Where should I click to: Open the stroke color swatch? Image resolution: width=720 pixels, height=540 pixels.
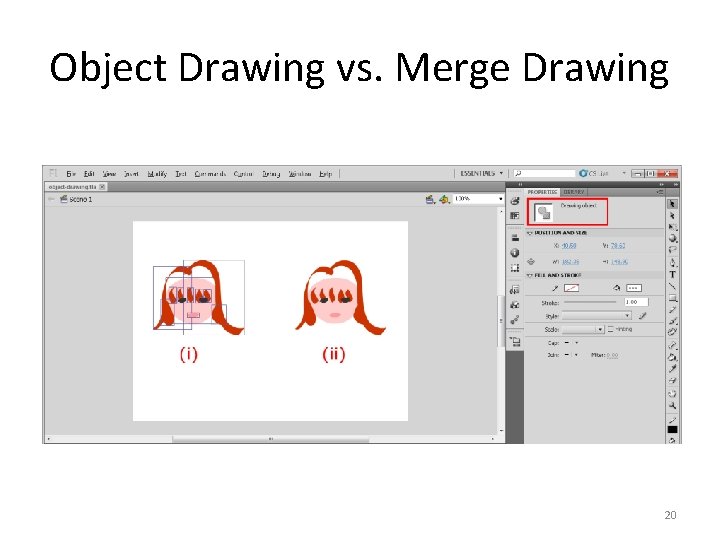click(x=571, y=288)
